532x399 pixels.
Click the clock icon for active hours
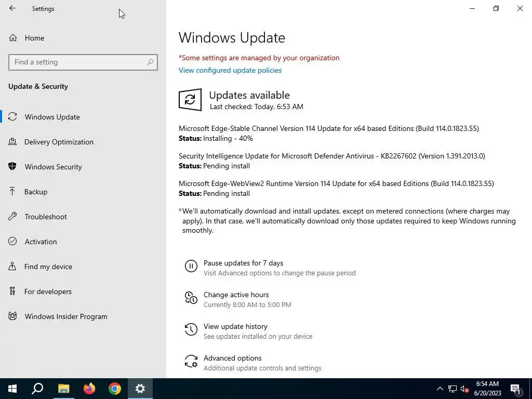(191, 298)
